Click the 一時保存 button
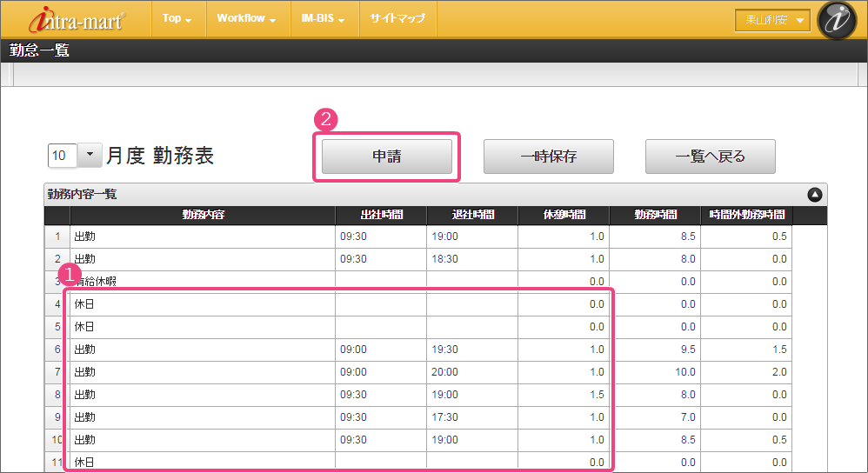The height and width of the screenshot is (473, 868). point(548,157)
